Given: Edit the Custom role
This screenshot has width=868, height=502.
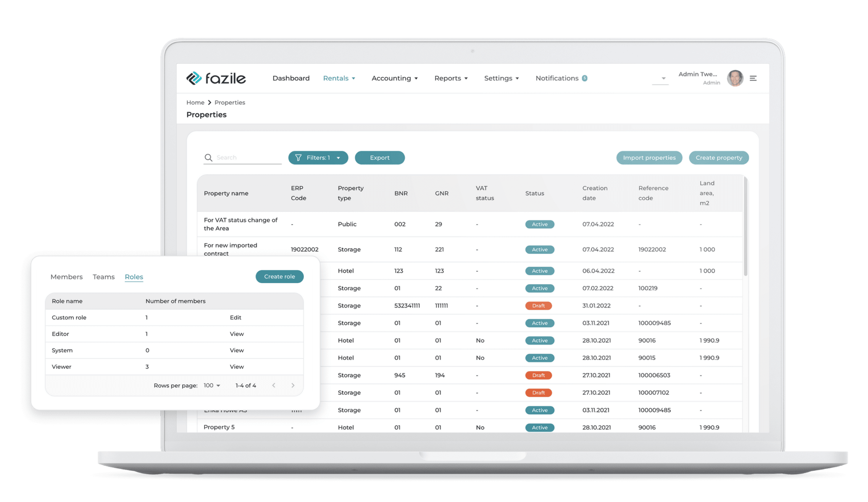Looking at the screenshot, I should 235,317.
